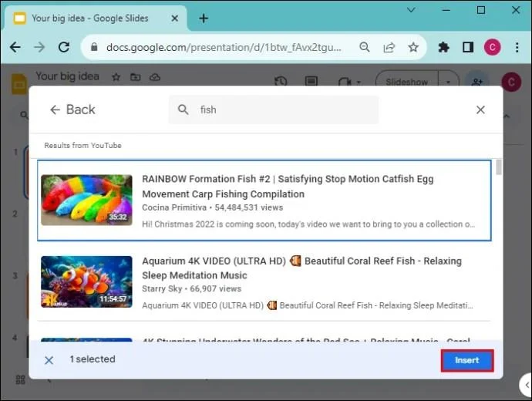Share this page via the share icon

tap(389, 47)
